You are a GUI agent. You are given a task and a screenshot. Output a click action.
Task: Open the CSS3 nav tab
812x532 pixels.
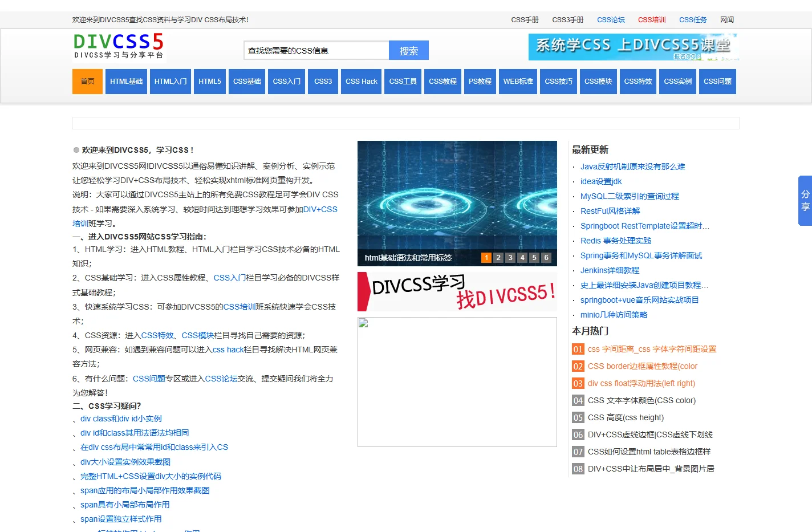(323, 82)
